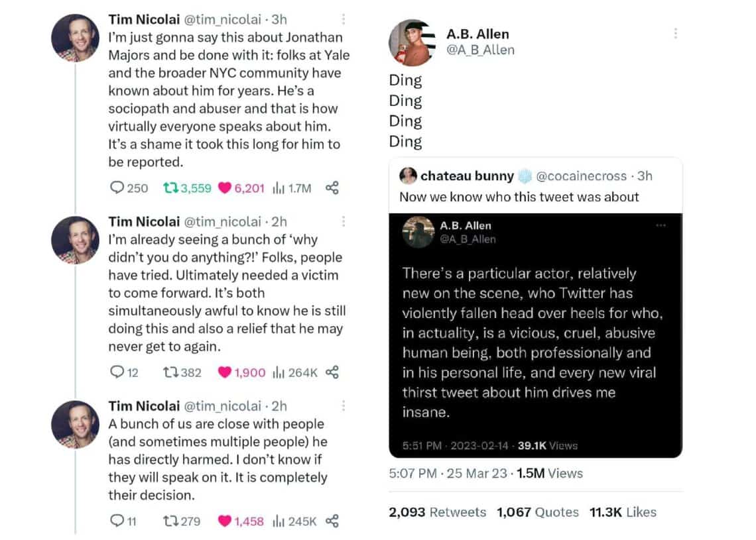This screenshot has height=540, width=756.
Task: Open three-dot menu on second Tim Nicolai tweet
Action: tap(343, 221)
